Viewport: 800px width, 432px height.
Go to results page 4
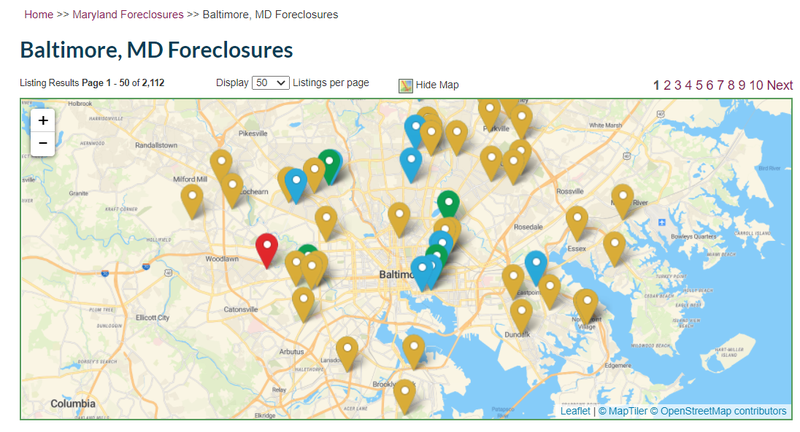click(x=688, y=85)
